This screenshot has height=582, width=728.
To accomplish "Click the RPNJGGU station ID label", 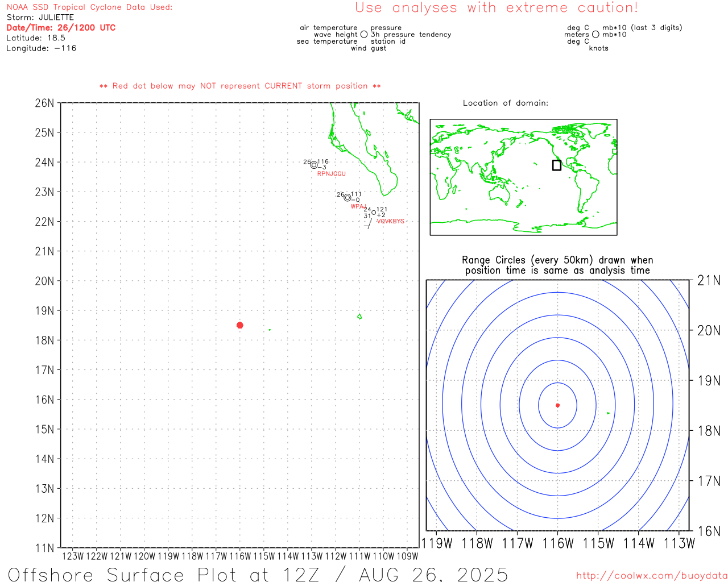I will pyautogui.click(x=332, y=174).
